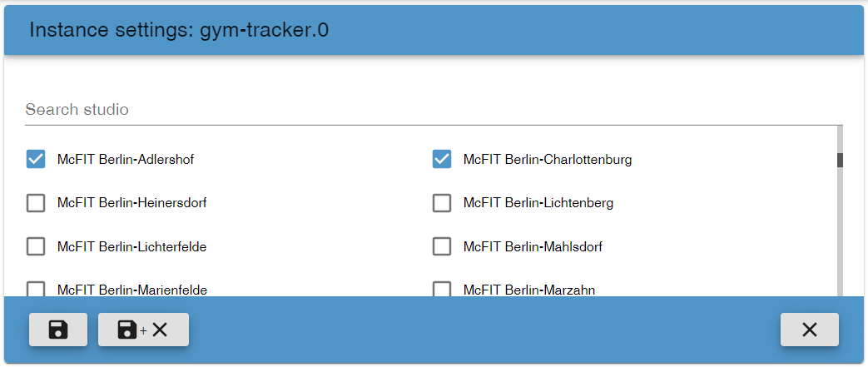The width and height of the screenshot is (868, 367).
Task: Check the McFIT Berlin-Mahlsdorf checkbox
Action: pos(442,246)
